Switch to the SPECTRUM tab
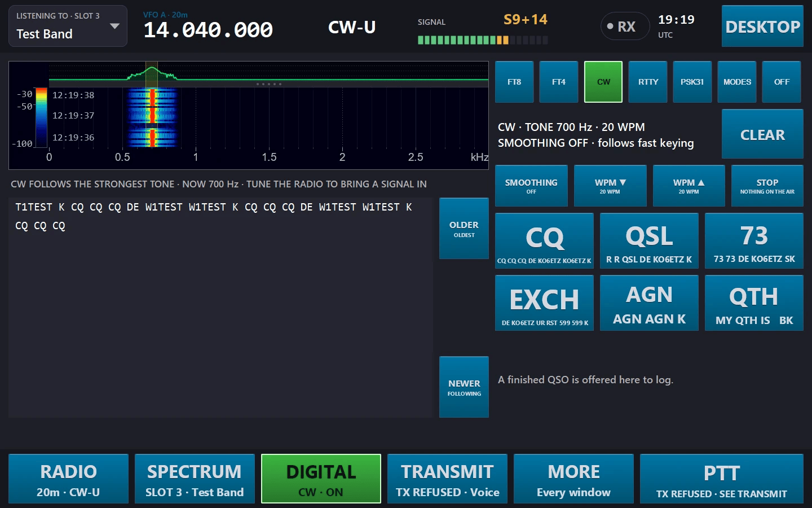Image resolution: width=812 pixels, height=508 pixels. [x=195, y=479]
